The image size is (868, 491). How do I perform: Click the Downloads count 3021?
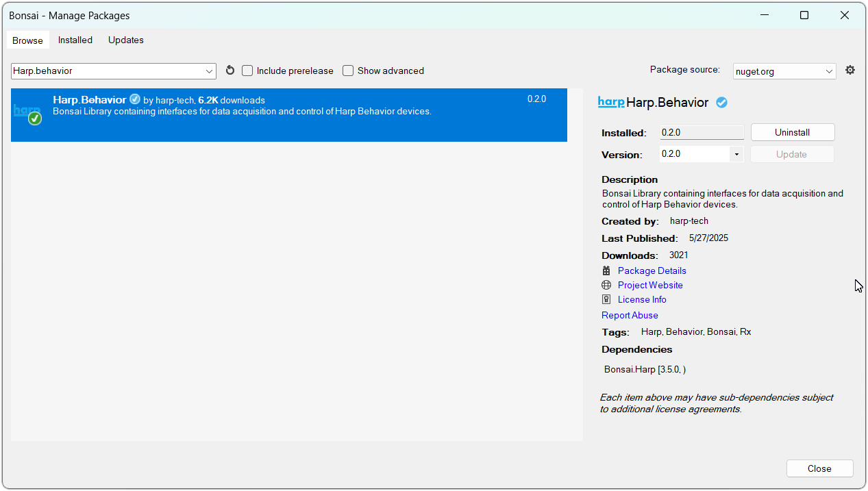pyautogui.click(x=679, y=255)
